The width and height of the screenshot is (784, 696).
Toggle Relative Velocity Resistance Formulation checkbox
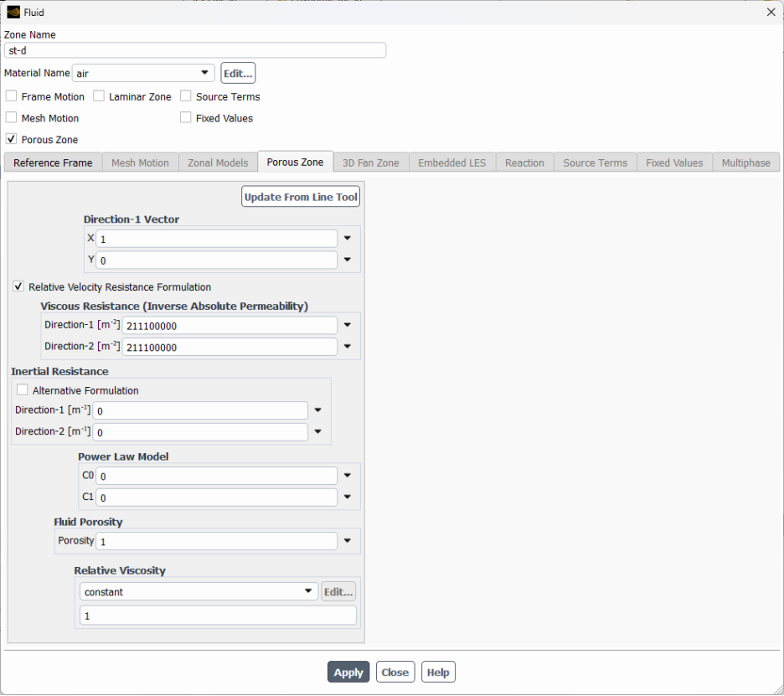pos(18,286)
